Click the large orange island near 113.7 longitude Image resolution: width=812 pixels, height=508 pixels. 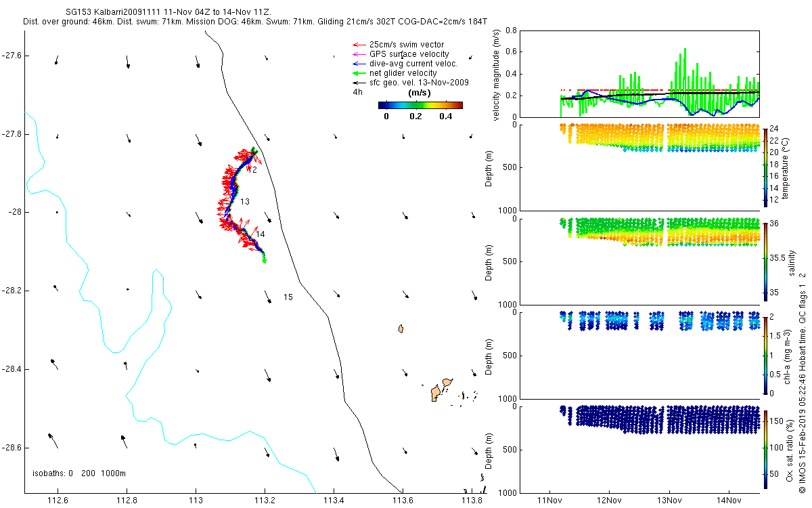point(436,392)
